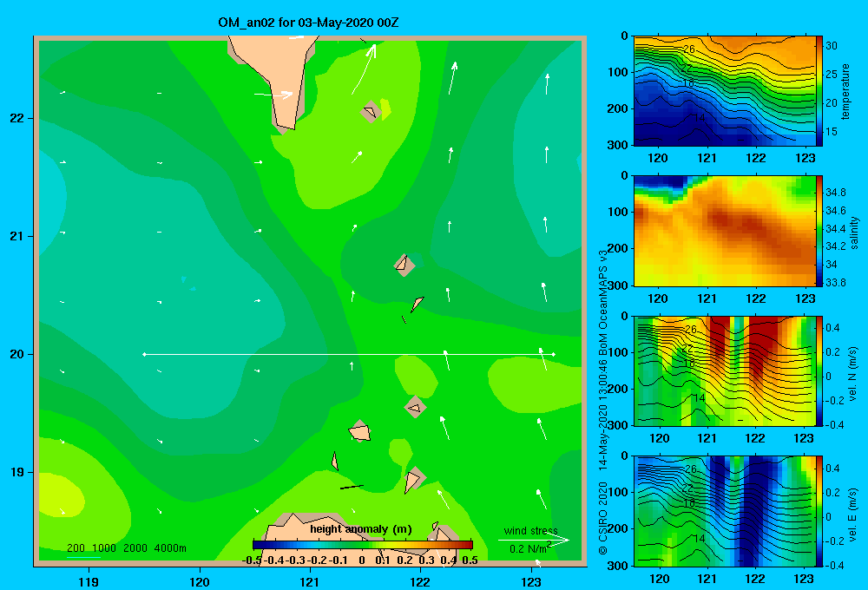The image size is (868, 590).
Task: Open the temperature section plot
Action: pos(725,91)
